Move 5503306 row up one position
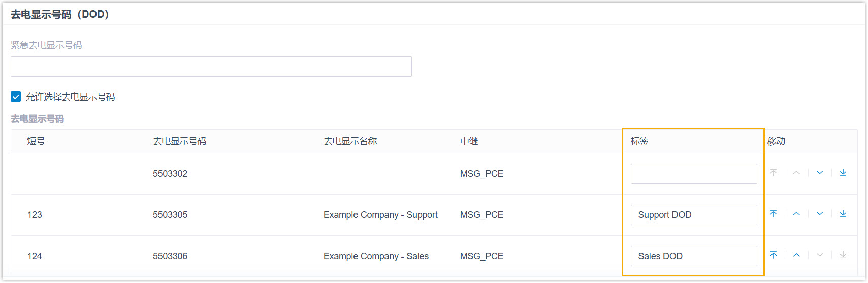The height and width of the screenshot is (283, 868). point(796,255)
